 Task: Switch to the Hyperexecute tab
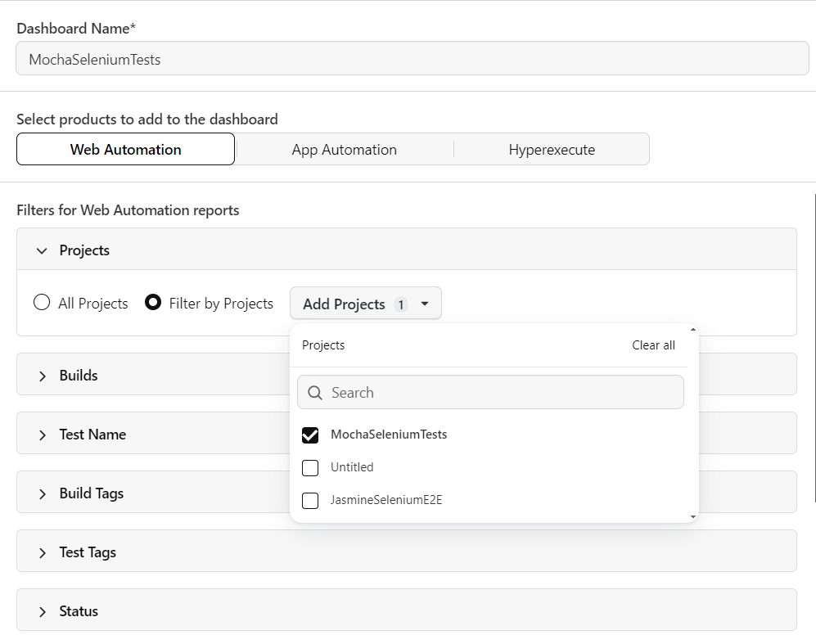tap(551, 149)
